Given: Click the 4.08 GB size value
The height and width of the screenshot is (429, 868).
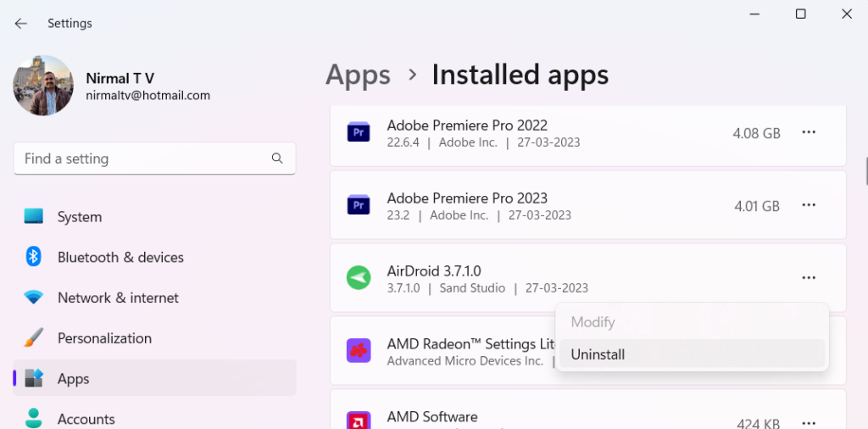Looking at the screenshot, I should [x=756, y=133].
